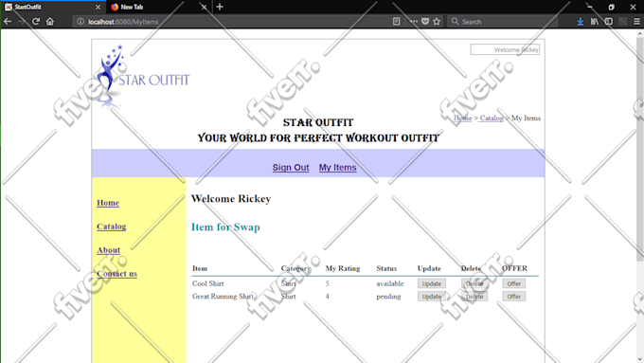Switch to the New Tab tab
644x363 pixels.
pos(158,7)
